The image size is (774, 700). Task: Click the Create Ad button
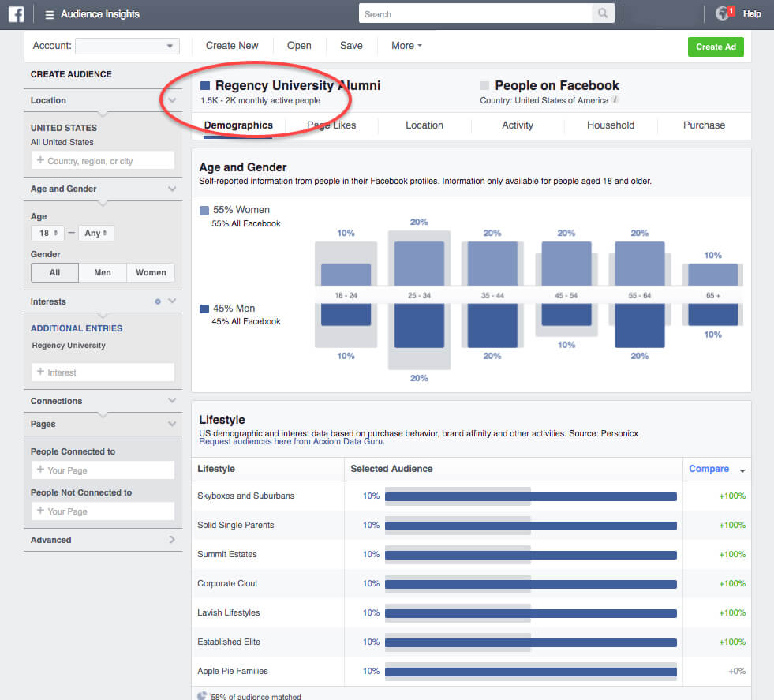click(716, 47)
